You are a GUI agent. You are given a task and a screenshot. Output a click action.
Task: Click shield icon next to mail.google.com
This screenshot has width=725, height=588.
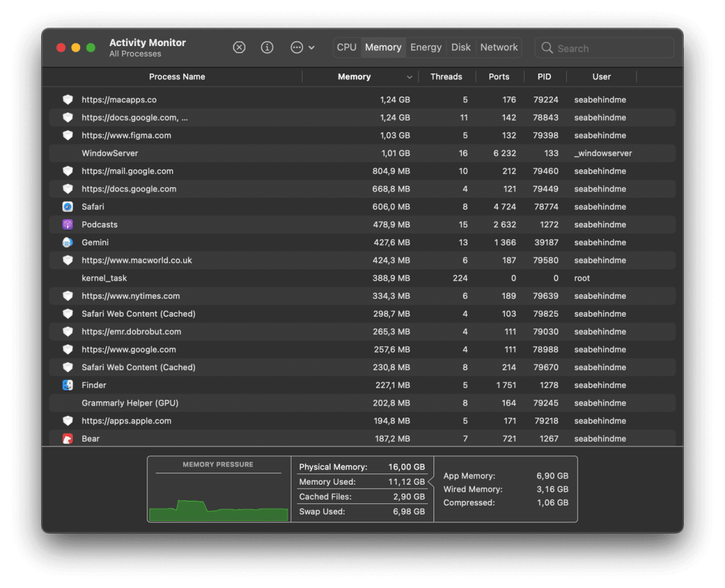[67, 171]
